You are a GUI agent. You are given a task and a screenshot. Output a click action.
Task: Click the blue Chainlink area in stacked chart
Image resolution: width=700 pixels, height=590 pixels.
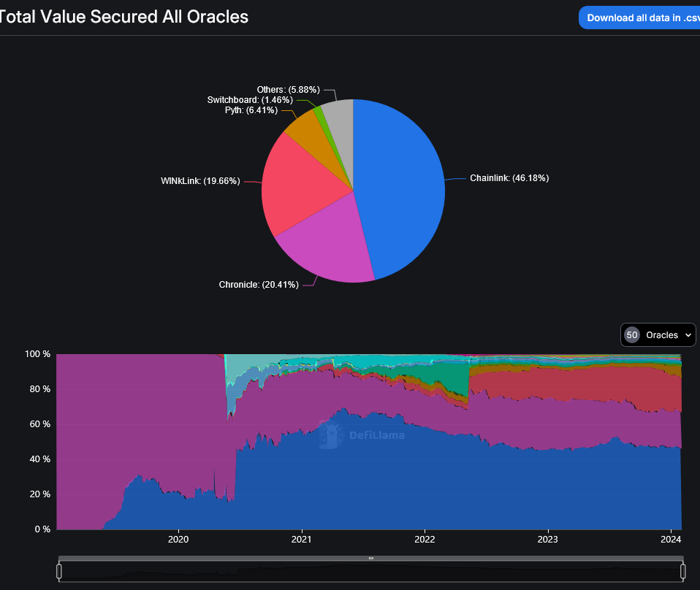(438, 489)
